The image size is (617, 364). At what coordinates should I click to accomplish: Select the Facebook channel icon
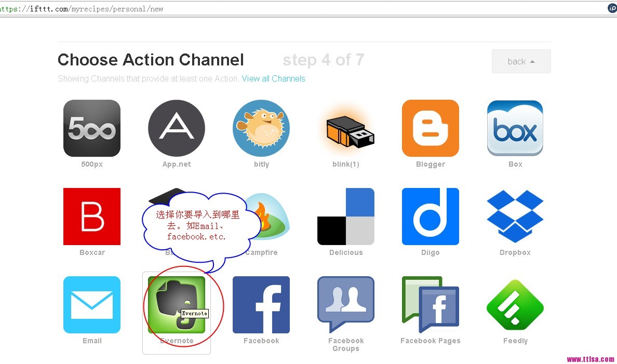point(261,305)
